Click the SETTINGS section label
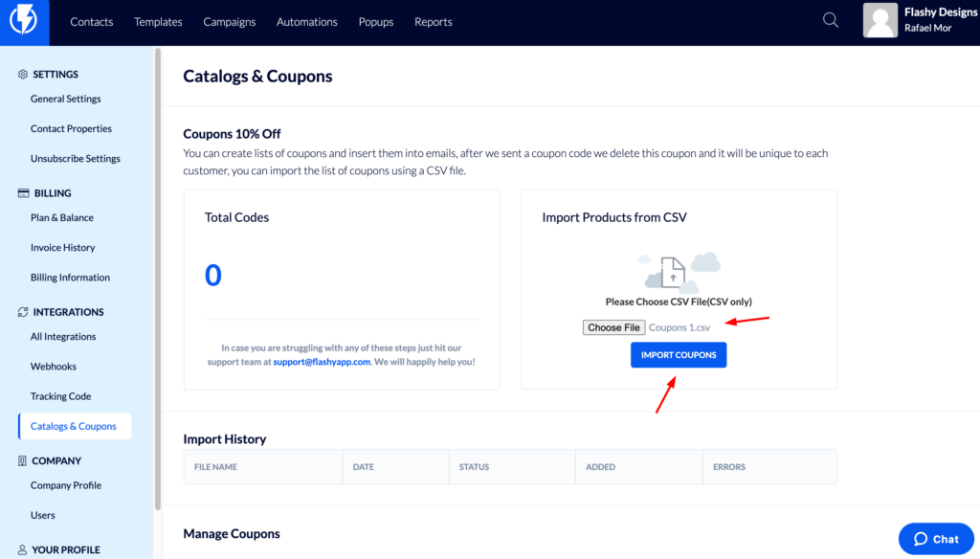 (56, 75)
